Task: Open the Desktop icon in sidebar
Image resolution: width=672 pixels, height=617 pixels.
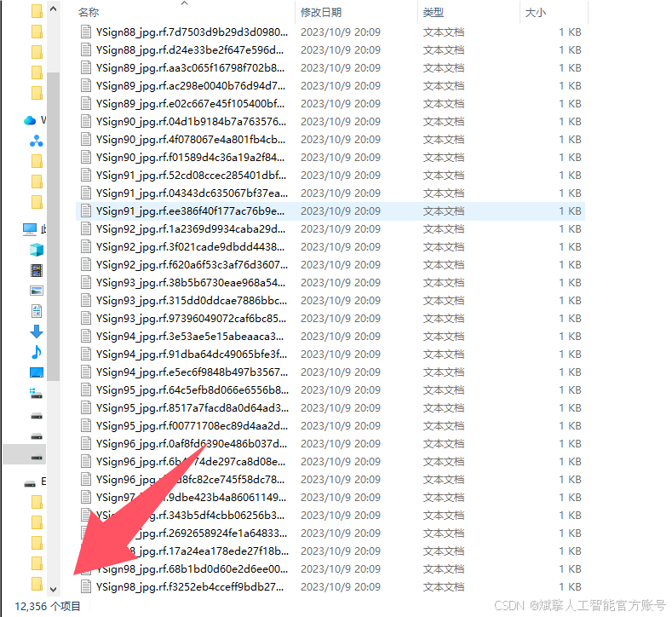Action: point(37,372)
